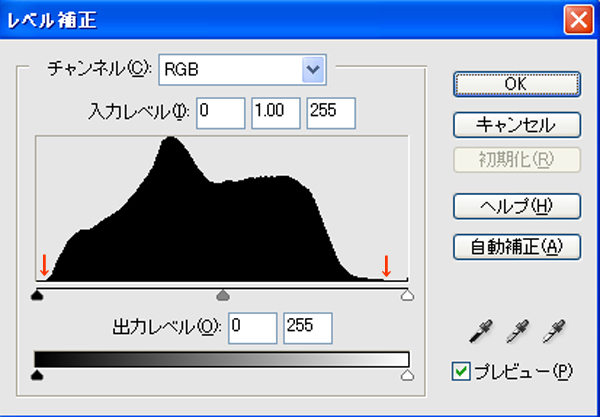Viewport: 600px width, 417px height.
Task: Click the キャンセル button
Action: point(517,125)
